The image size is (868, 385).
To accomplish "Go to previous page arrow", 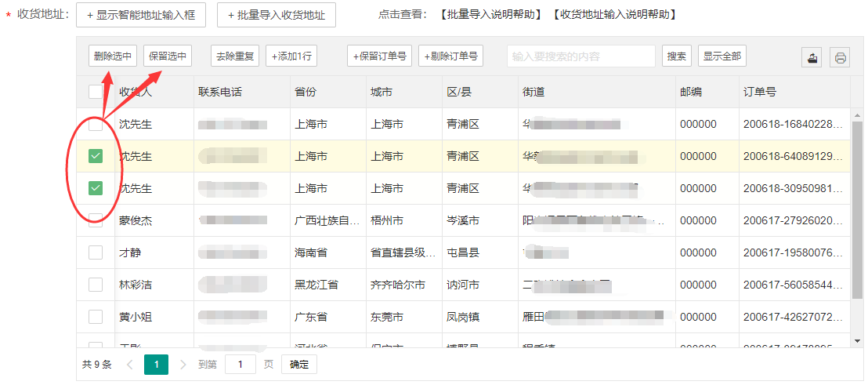I will pos(130,364).
